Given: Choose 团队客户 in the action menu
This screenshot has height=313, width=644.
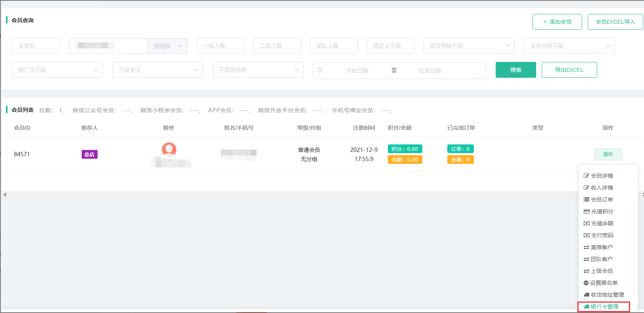Looking at the screenshot, I should click(x=602, y=259).
